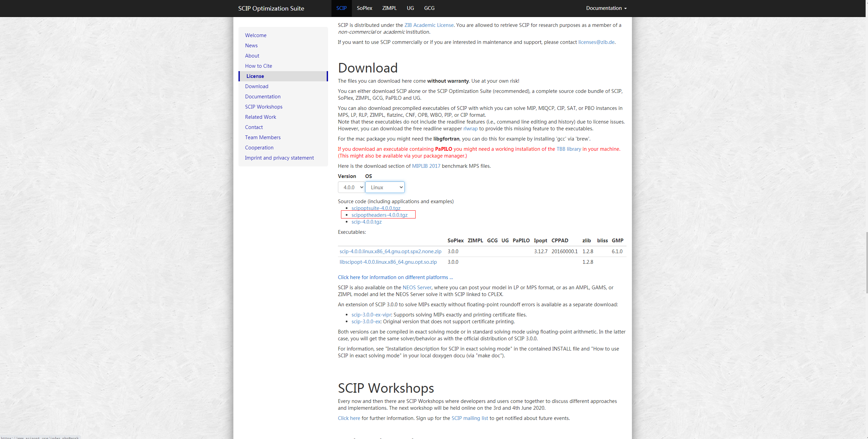The width and height of the screenshot is (868, 439).
Task: Select How to Cite sidebar item
Action: 258,66
